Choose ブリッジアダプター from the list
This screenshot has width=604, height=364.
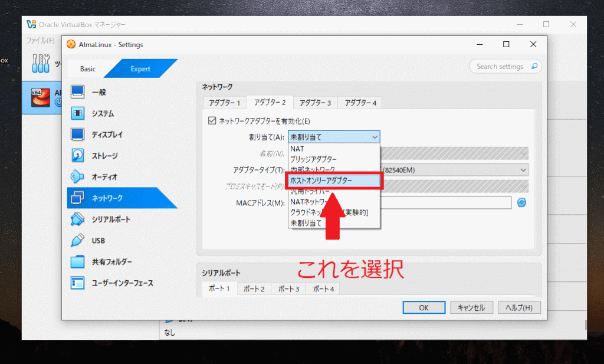pos(334,159)
